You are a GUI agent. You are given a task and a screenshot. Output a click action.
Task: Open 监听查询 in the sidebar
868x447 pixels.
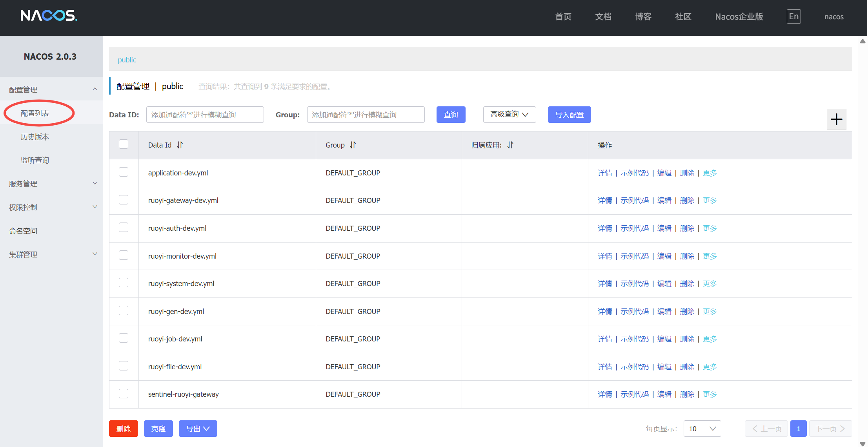[x=35, y=160]
